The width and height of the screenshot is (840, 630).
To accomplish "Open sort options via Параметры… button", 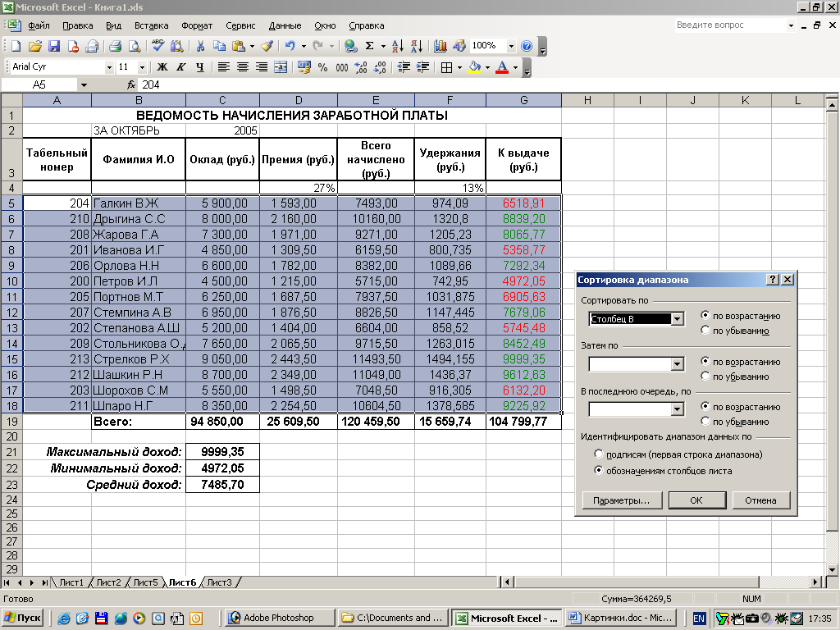I will pyautogui.click(x=622, y=500).
